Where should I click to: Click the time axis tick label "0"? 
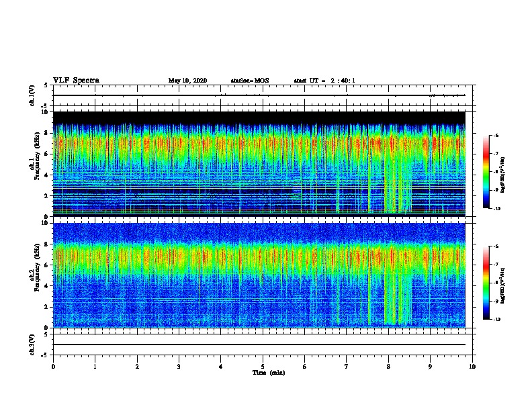[53, 367]
